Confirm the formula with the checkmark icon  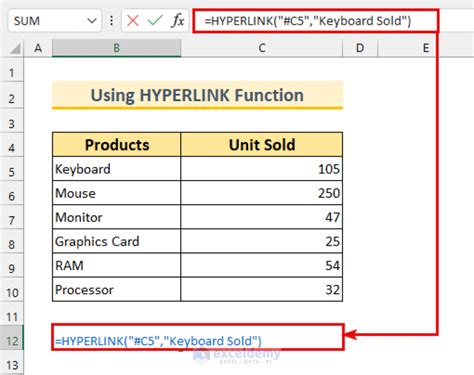pyautogui.click(x=155, y=21)
